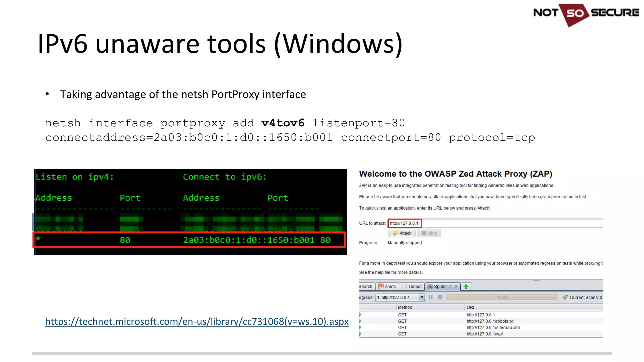
Task: Click the Alerts tab red flag icon
Action: tap(381, 286)
